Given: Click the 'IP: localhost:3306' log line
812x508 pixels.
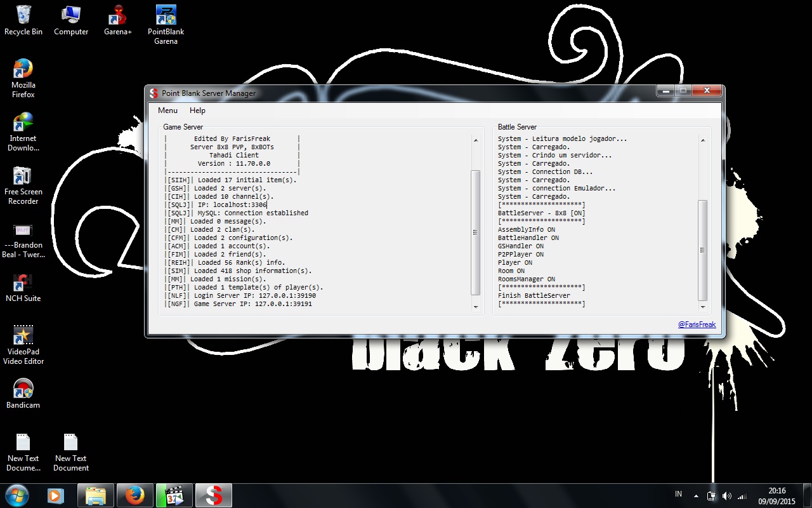Looking at the screenshot, I should pyautogui.click(x=232, y=204).
